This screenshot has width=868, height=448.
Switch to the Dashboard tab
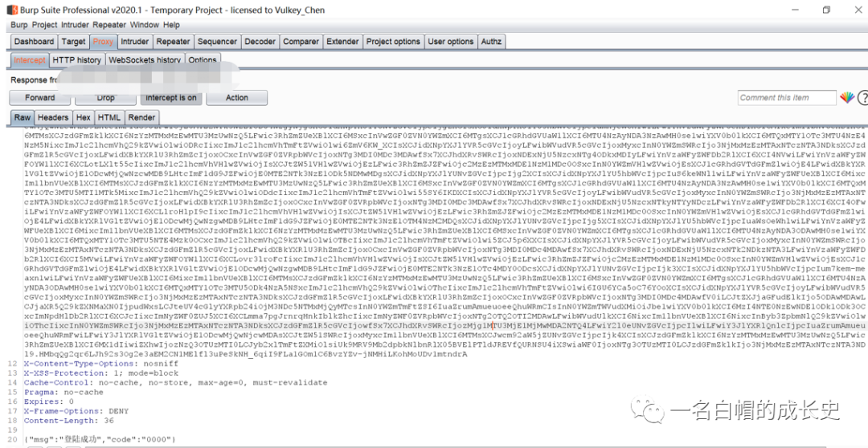[35, 42]
